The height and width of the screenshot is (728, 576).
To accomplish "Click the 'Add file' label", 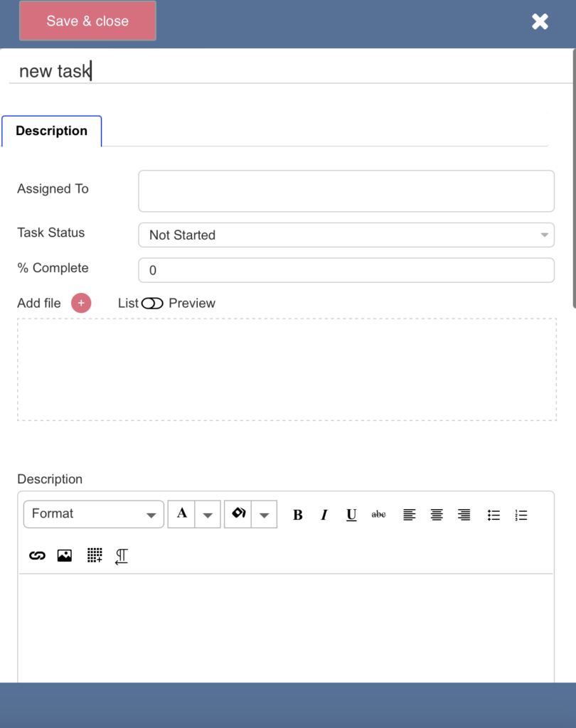I will (39, 303).
